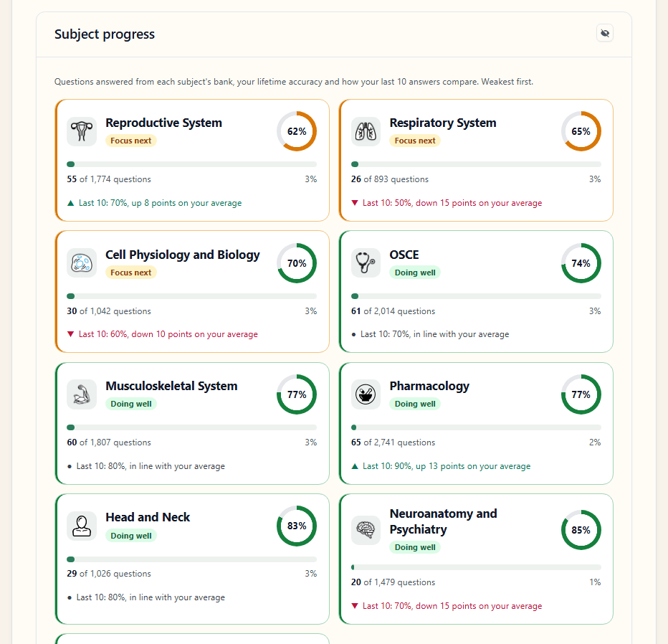
Task: Click '60 of 1,807 questions' text
Action: 109,442
